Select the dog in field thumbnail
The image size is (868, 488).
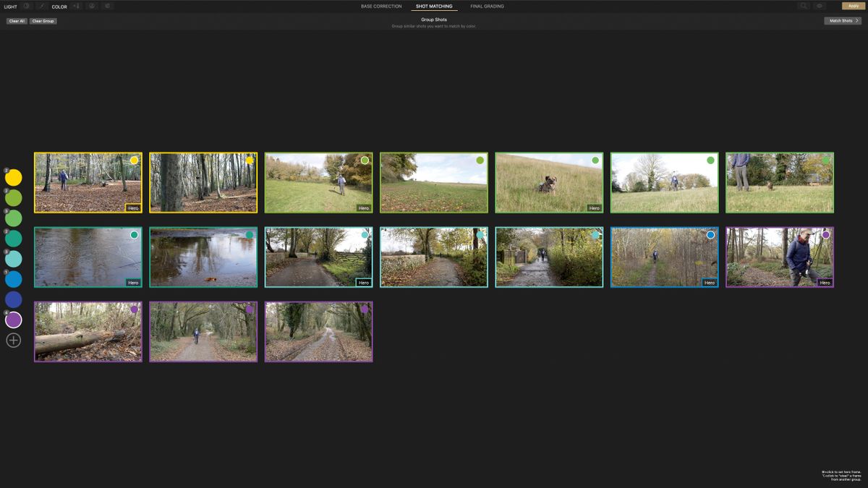point(548,182)
